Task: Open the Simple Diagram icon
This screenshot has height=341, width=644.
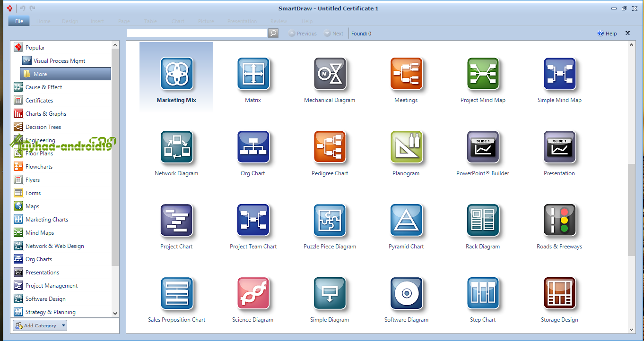Action: click(x=330, y=293)
